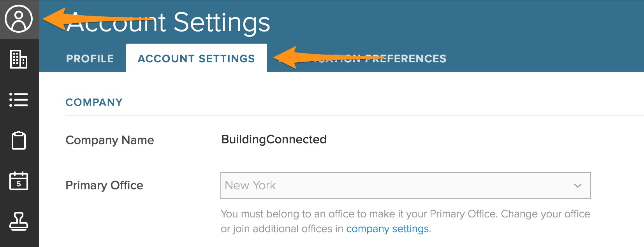
Task: Open the bulleted list icon in sidebar
Action: 19,100
